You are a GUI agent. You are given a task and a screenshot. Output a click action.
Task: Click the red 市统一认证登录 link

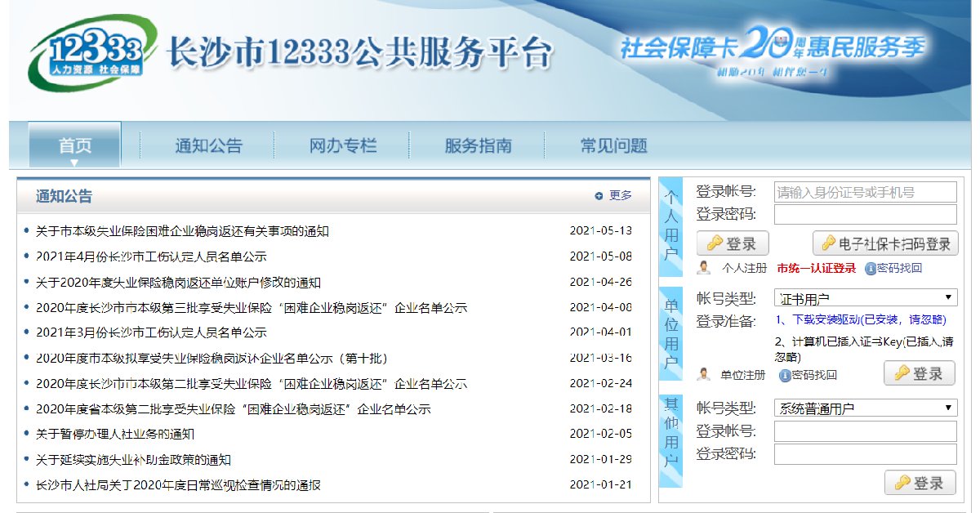pos(816,268)
